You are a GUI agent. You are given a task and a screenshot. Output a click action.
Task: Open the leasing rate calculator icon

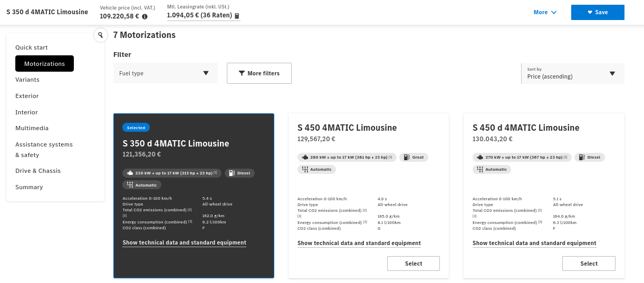pos(237,16)
